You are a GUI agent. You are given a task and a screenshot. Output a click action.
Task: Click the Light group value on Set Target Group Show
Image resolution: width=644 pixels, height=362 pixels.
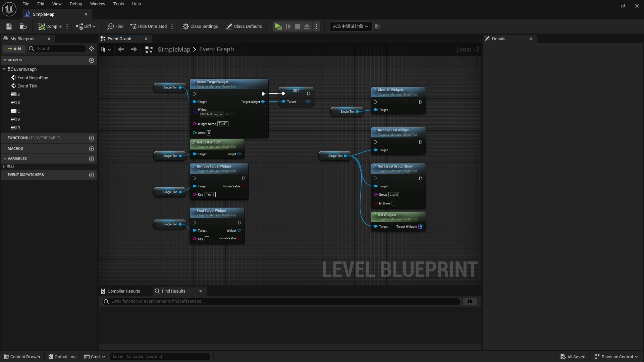click(394, 194)
